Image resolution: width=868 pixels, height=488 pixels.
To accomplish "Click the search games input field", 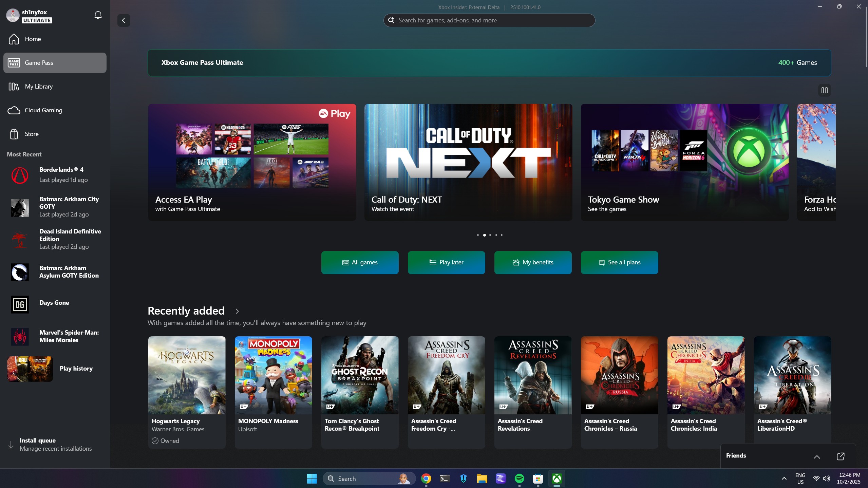I will point(489,20).
